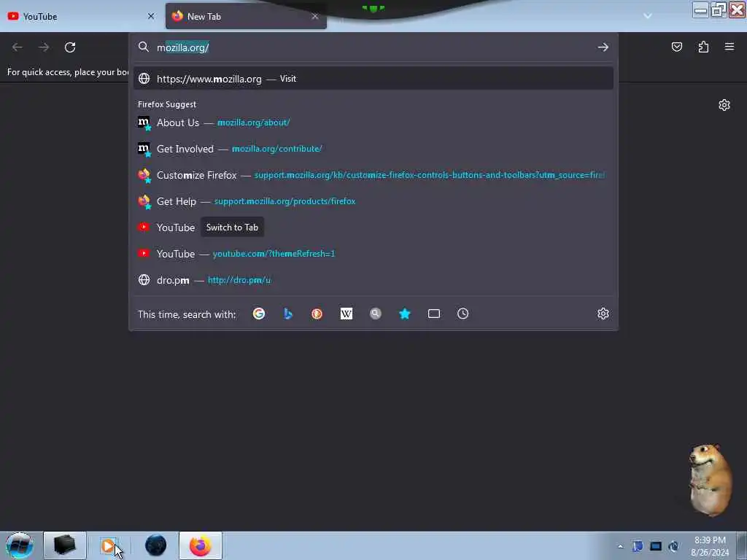
Task: Click the Go arrow in address bar
Action: pos(603,47)
